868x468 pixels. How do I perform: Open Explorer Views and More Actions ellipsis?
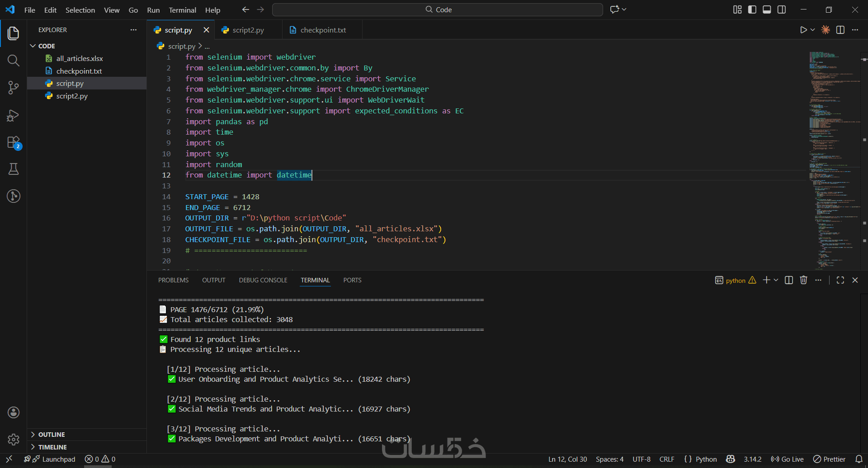point(133,30)
